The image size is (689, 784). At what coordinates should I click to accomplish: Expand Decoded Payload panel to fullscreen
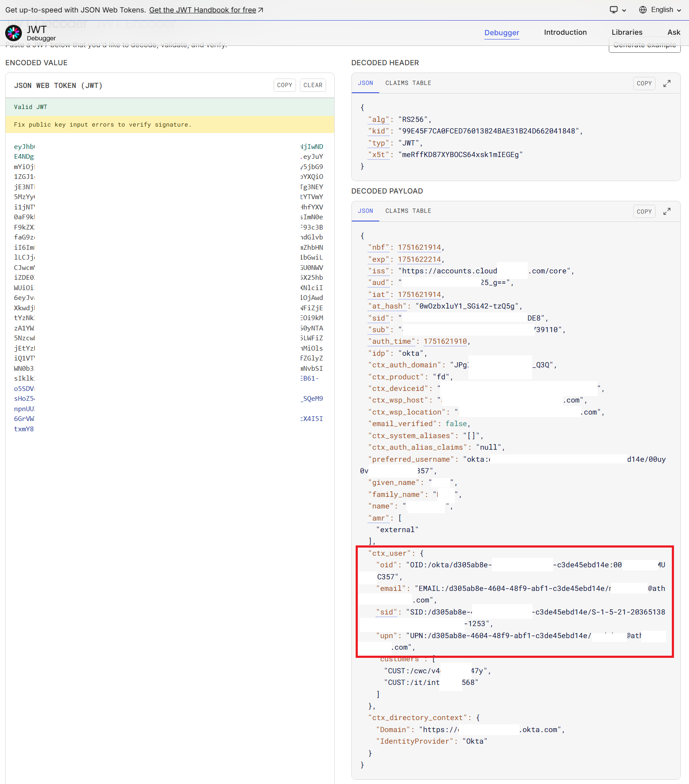[667, 211]
